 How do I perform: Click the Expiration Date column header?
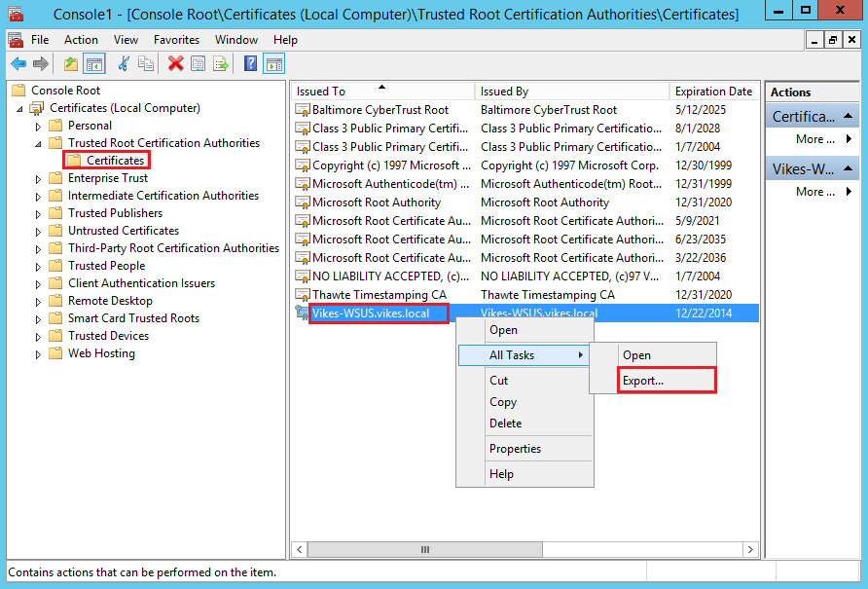tap(713, 92)
